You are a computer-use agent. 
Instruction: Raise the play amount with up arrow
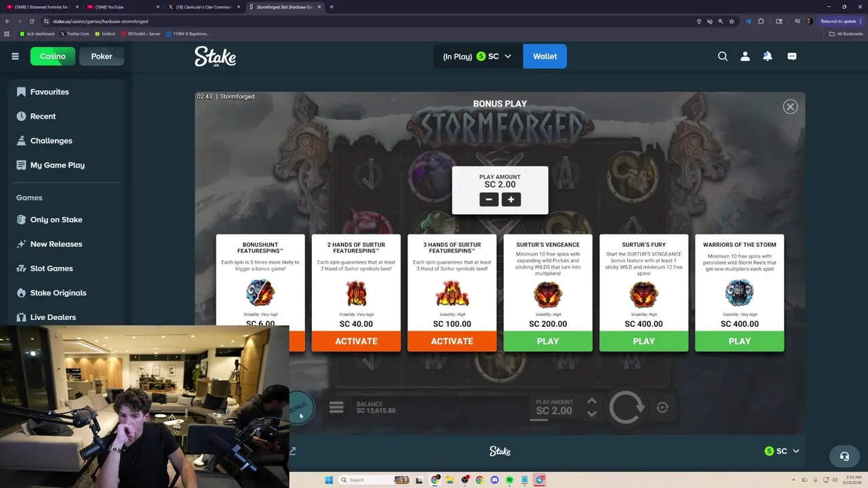pyautogui.click(x=592, y=401)
